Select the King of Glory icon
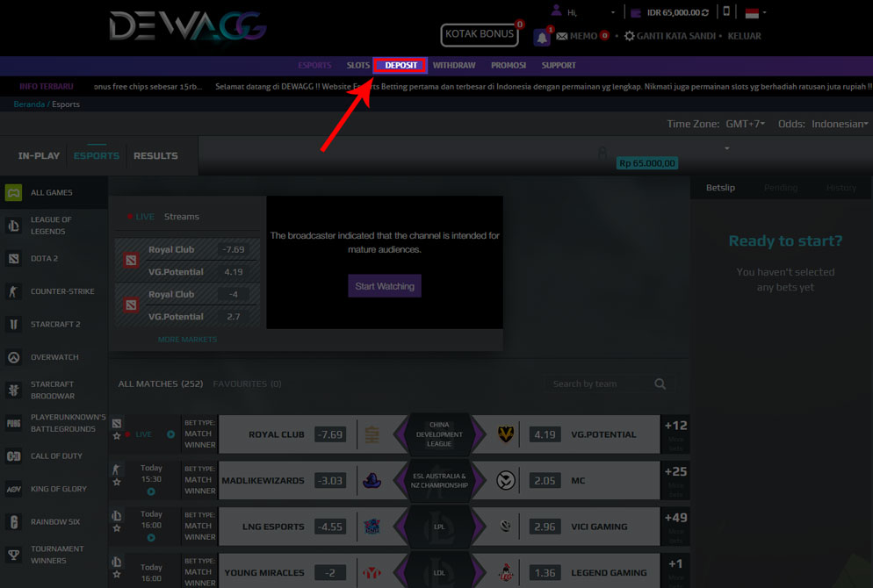 (13, 489)
